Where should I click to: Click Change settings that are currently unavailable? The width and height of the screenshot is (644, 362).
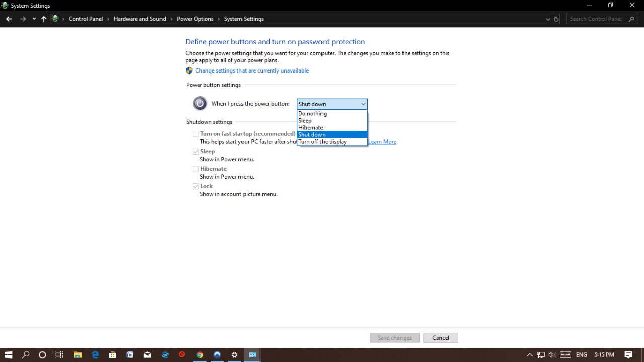pos(252,70)
